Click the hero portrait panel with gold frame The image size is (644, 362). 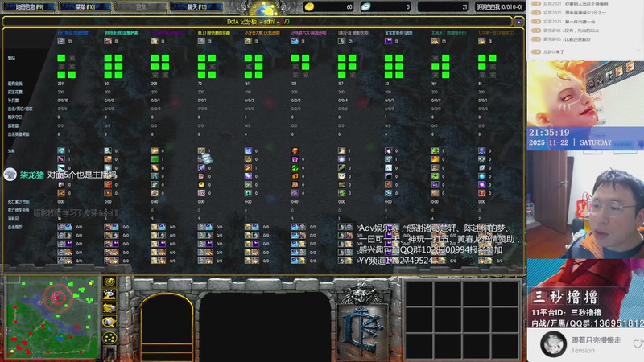[167, 327]
